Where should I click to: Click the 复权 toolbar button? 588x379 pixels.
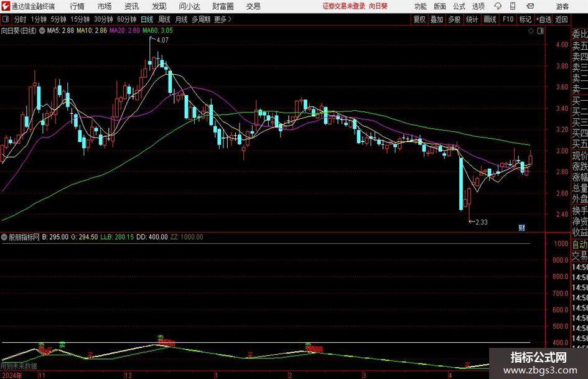click(x=419, y=19)
